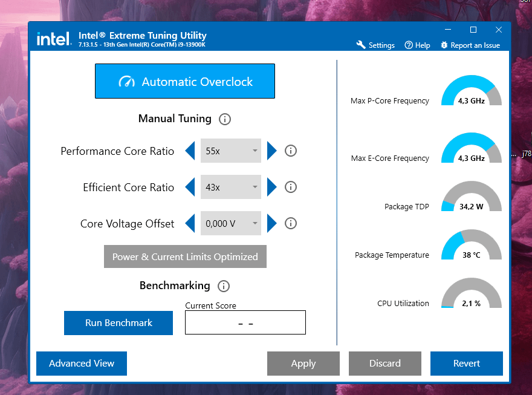
Task: Maximize the Intel XTU window
Action: pyautogui.click(x=473, y=30)
